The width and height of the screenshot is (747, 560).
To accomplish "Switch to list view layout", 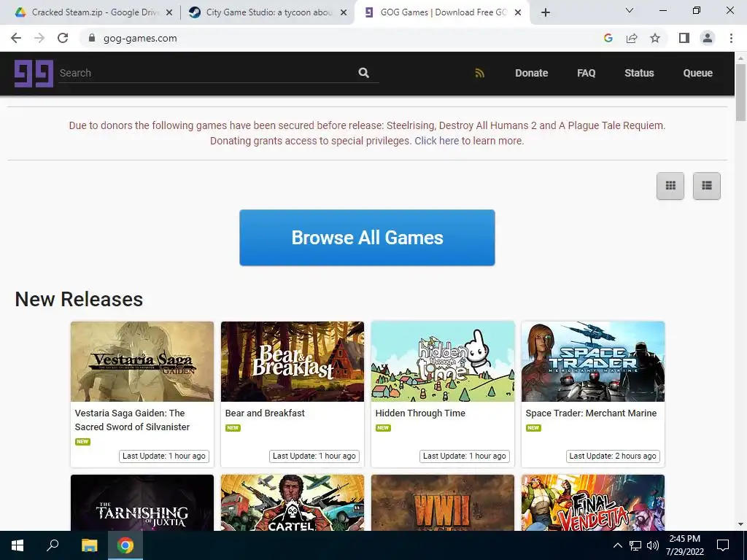I will coord(706,186).
